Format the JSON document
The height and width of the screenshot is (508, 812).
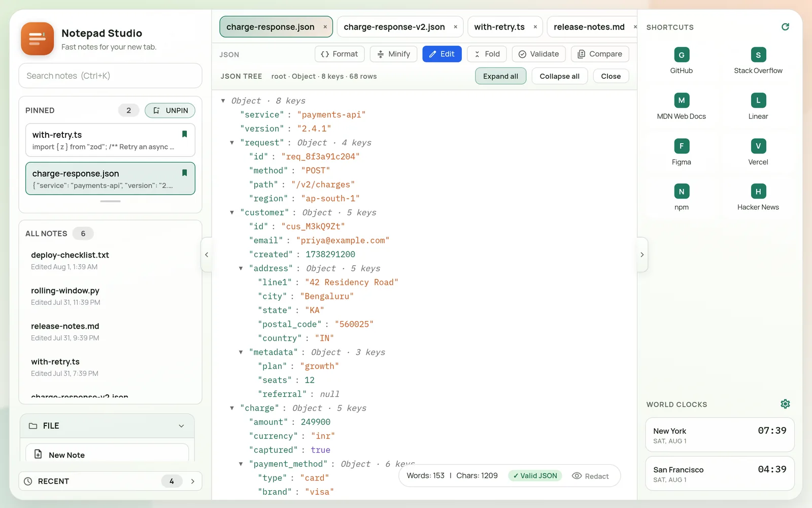pyautogui.click(x=340, y=54)
